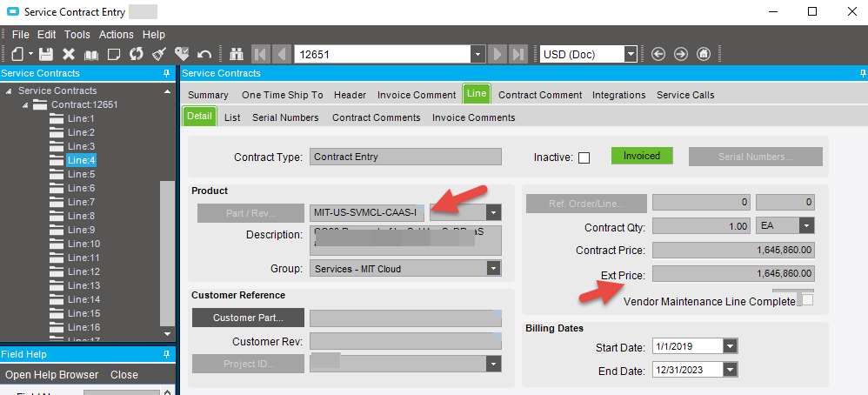The width and height of the screenshot is (868, 395).
Task: Switch to One Time Ship To tab
Action: (x=283, y=95)
